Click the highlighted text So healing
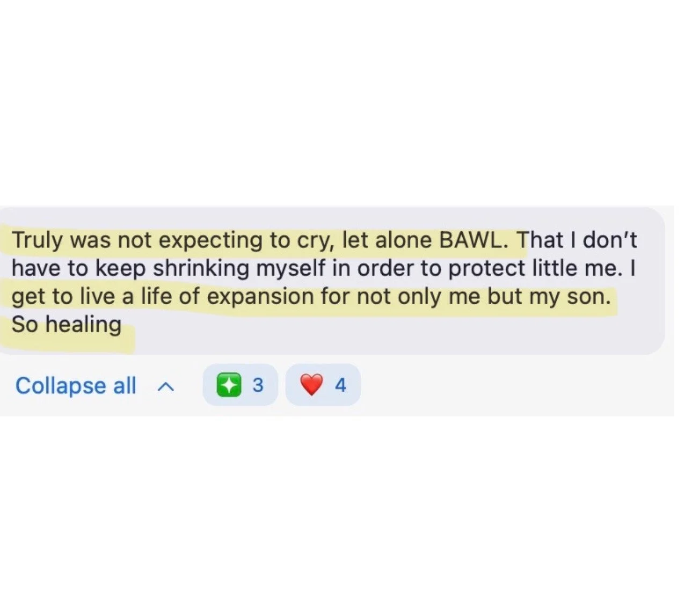Screen dimensions: 692x616 click(67, 325)
